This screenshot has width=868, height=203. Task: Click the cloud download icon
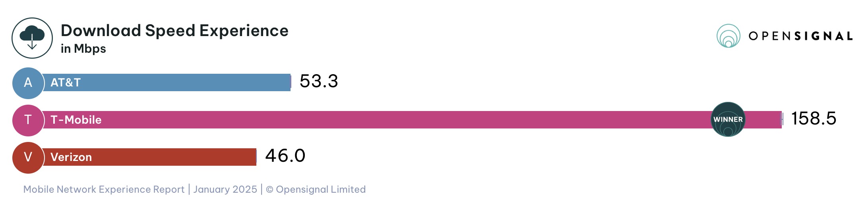[32, 38]
